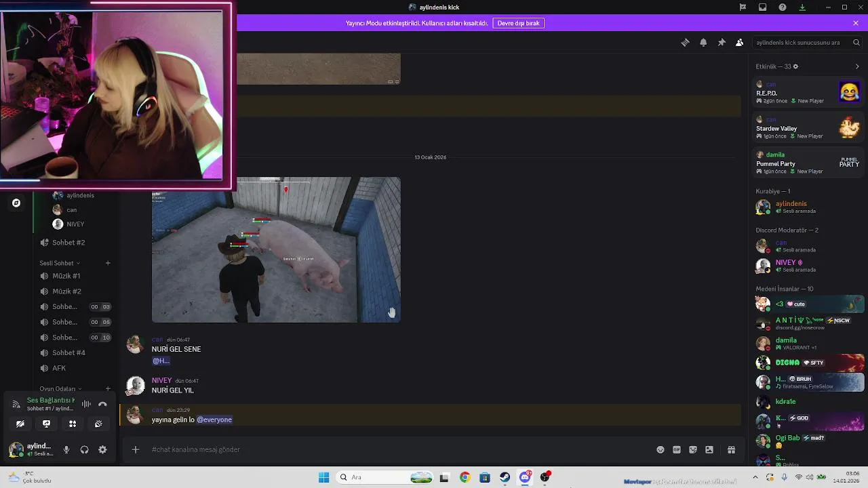
Task: Open the sticker picker
Action: (x=693, y=449)
